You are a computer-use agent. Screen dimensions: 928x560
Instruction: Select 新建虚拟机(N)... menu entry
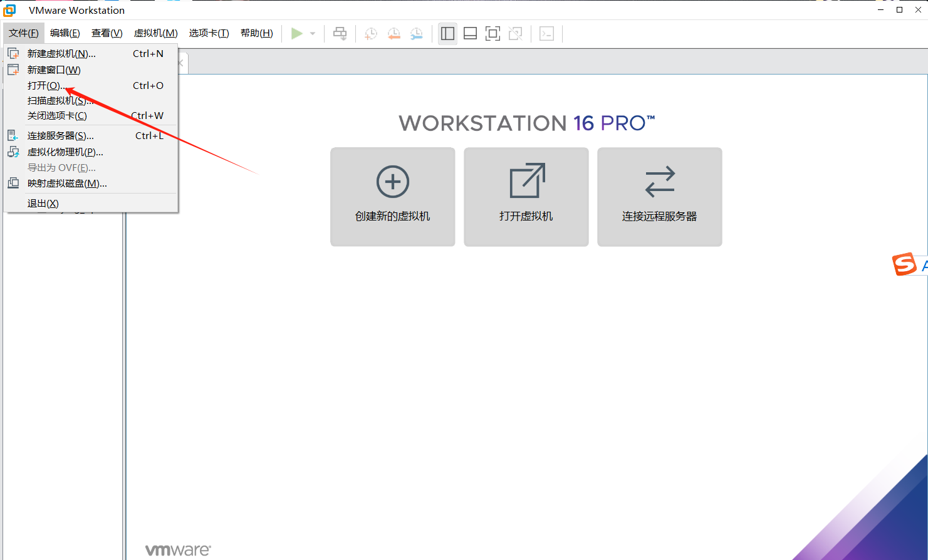coord(61,54)
